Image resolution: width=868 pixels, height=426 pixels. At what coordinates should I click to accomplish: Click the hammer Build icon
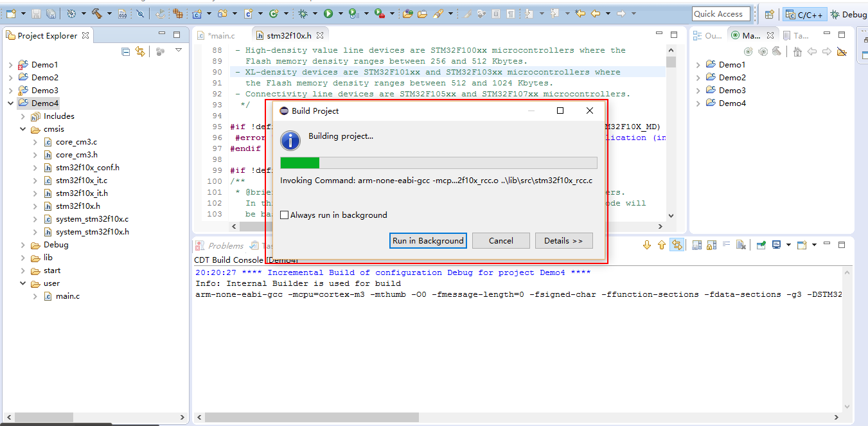point(96,13)
